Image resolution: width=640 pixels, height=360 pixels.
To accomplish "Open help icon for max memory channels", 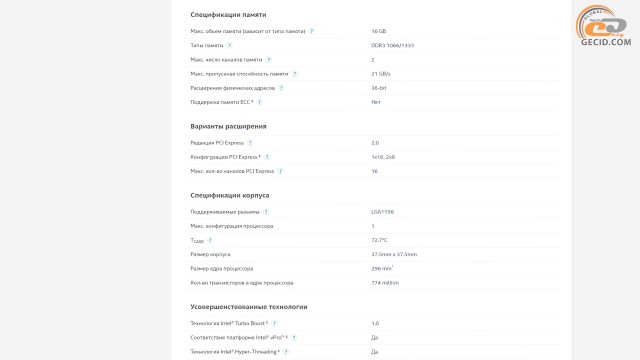I will 268,60.
